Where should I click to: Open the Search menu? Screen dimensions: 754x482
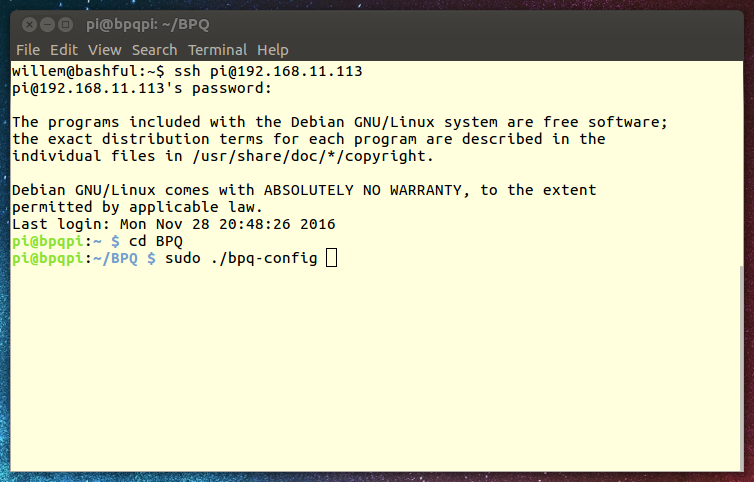[154, 50]
